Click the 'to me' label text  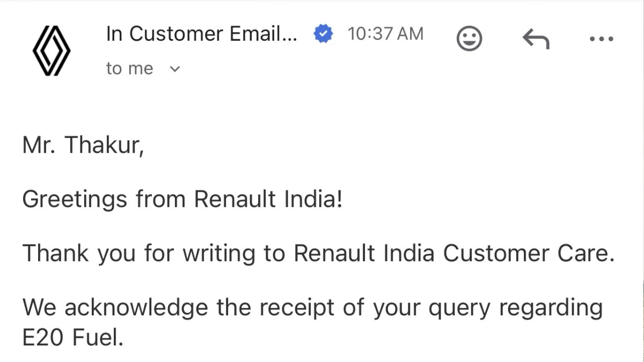coord(129,68)
